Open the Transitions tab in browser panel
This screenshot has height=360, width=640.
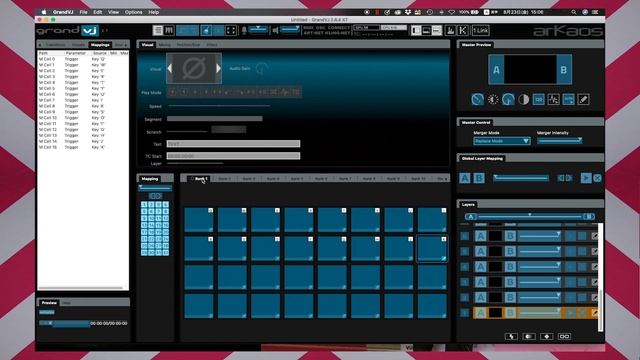56,45
